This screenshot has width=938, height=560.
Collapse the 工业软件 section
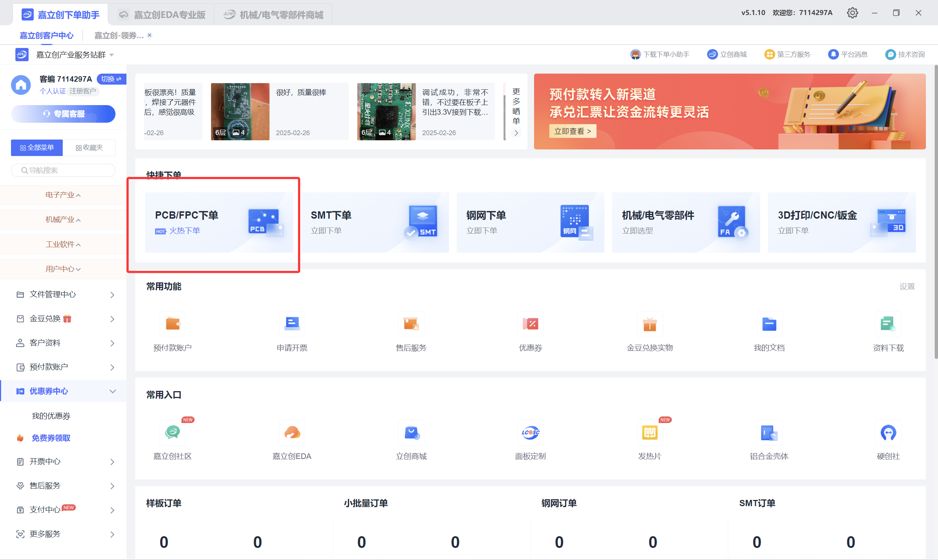(x=63, y=244)
